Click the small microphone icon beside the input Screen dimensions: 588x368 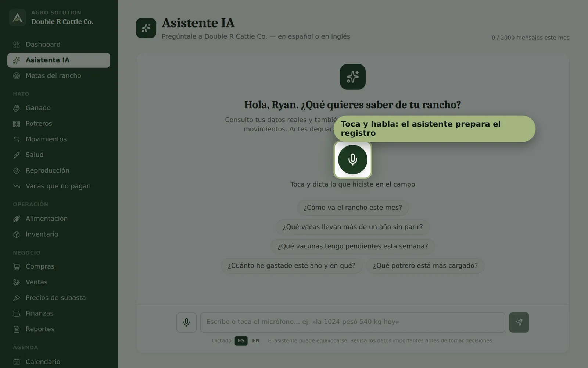point(186,322)
